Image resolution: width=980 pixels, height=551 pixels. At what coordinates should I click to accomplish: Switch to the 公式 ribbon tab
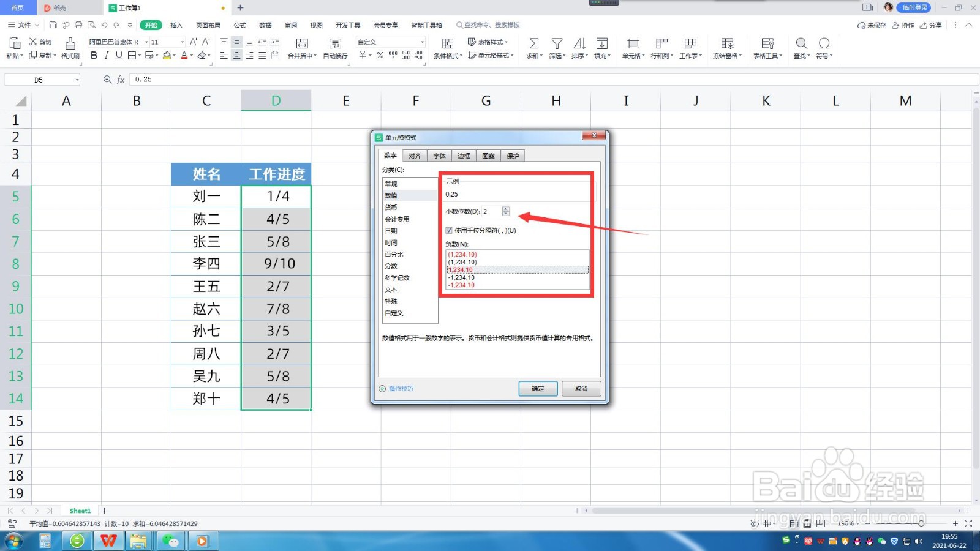(x=239, y=25)
